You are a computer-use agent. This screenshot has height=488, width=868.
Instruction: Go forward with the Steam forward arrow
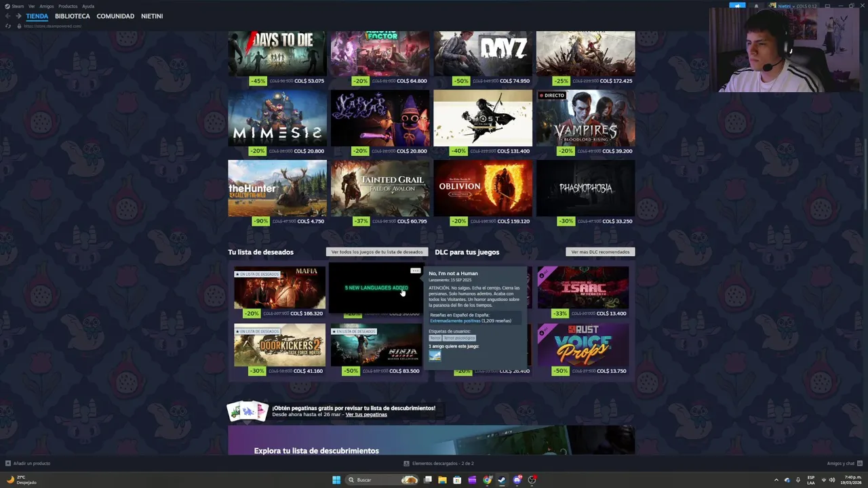point(18,16)
